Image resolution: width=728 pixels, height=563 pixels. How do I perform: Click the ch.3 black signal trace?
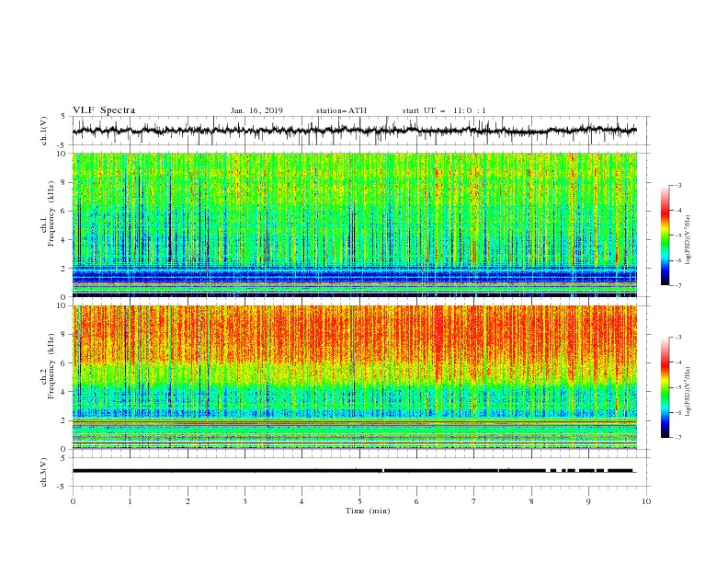(353, 471)
